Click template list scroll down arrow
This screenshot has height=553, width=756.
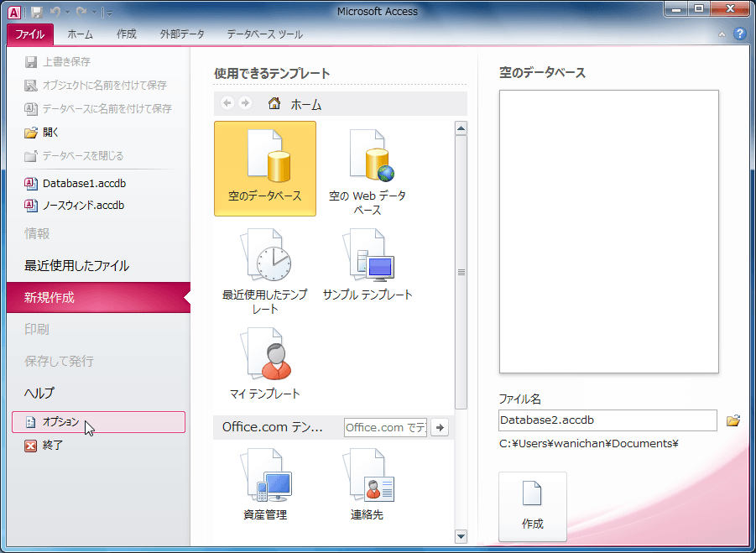[x=461, y=536]
